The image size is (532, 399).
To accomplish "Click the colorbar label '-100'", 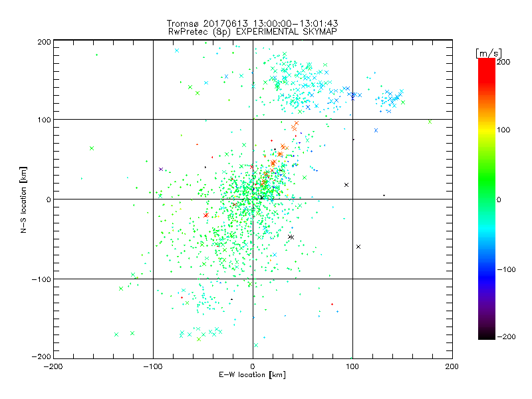I will (x=507, y=269).
